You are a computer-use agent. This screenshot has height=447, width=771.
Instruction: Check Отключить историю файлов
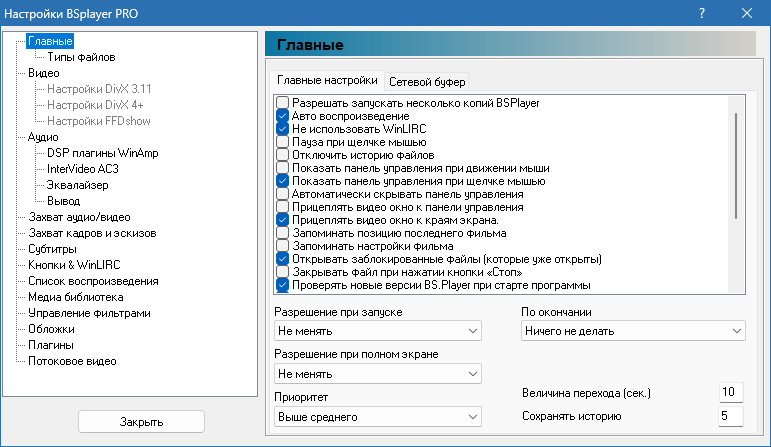tap(282, 155)
